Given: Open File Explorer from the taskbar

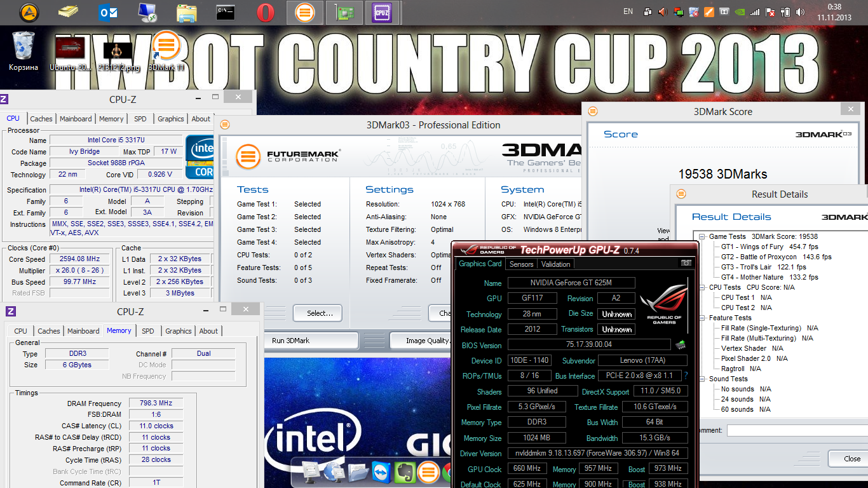Looking at the screenshot, I should tap(186, 12).
